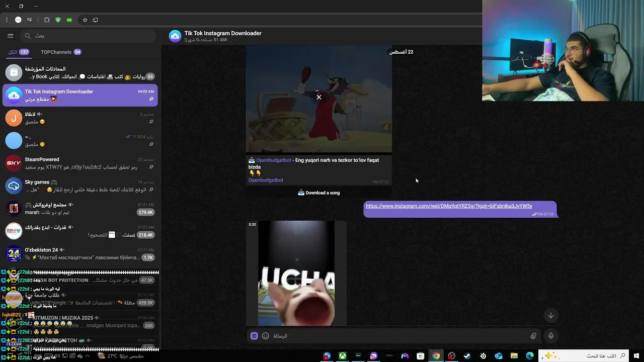Click the O'zbekiston 24 channel avatar

pyautogui.click(x=14, y=253)
